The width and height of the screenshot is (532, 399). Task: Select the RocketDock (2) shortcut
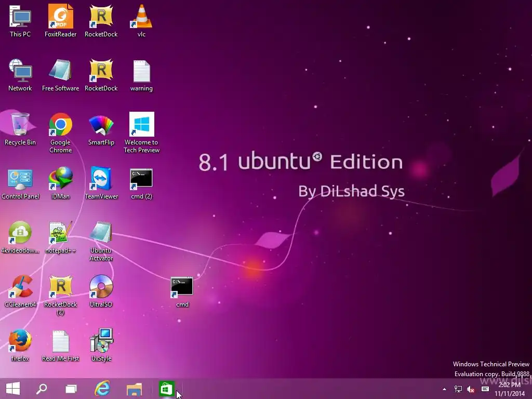[x=60, y=295]
